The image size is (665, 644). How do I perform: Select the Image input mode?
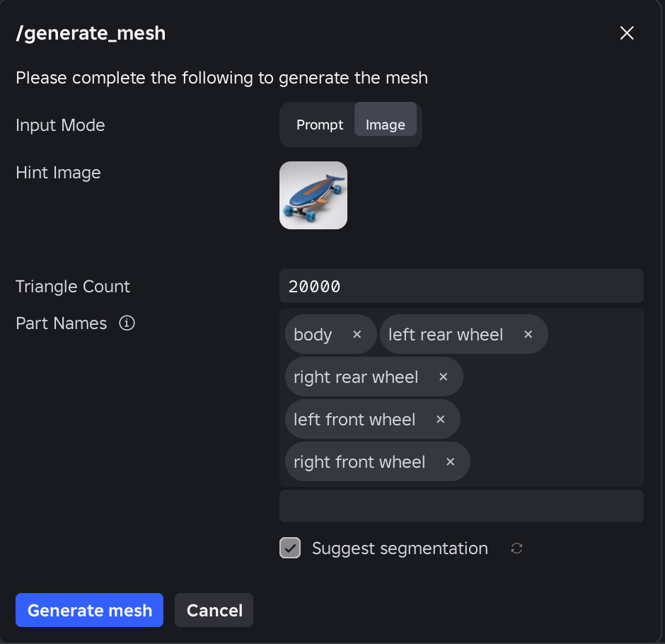pos(385,120)
